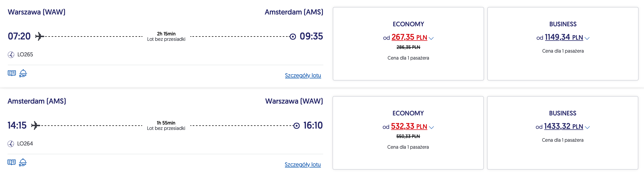Click the airplane icon next to 14:15 departure
This screenshot has height=175, width=644.
35,125
